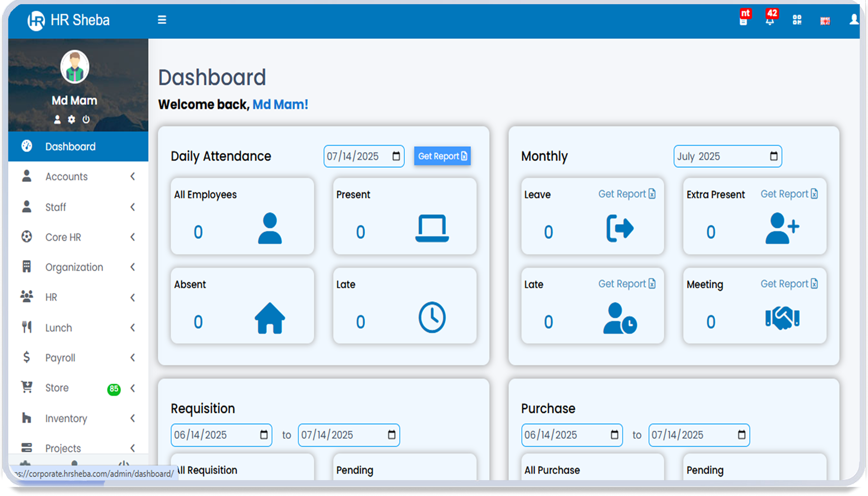The width and height of the screenshot is (868, 496).
Task: Open Daily Attendance date calendar picker
Action: [396, 156]
